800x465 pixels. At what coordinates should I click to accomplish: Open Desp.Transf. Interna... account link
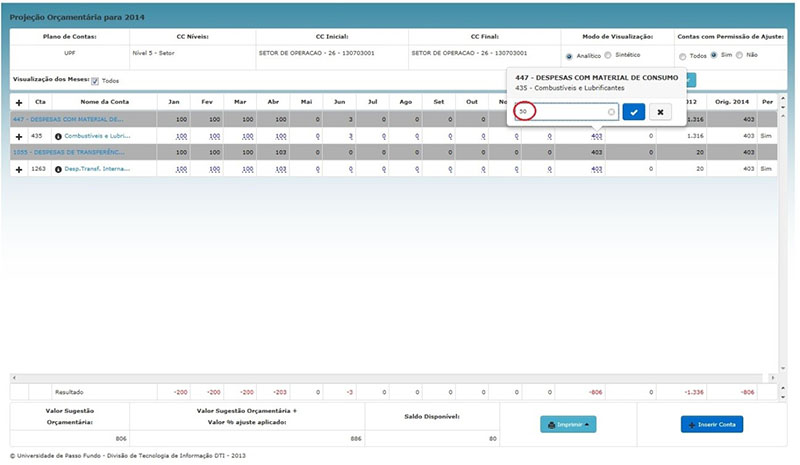pyautogui.click(x=97, y=169)
